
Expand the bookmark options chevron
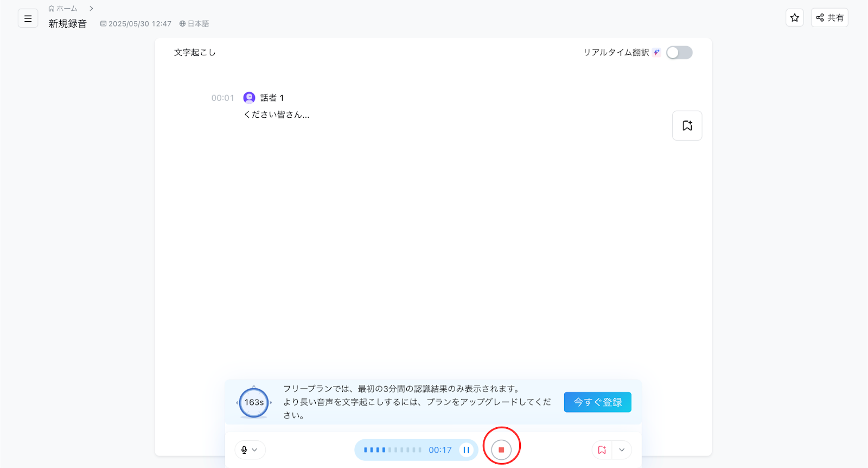point(622,450)
